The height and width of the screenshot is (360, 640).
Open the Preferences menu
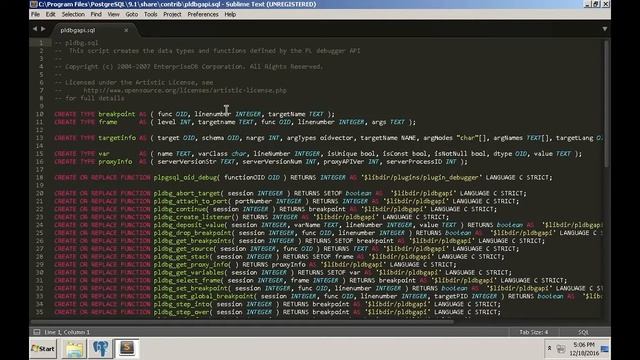tap(203, 14)
